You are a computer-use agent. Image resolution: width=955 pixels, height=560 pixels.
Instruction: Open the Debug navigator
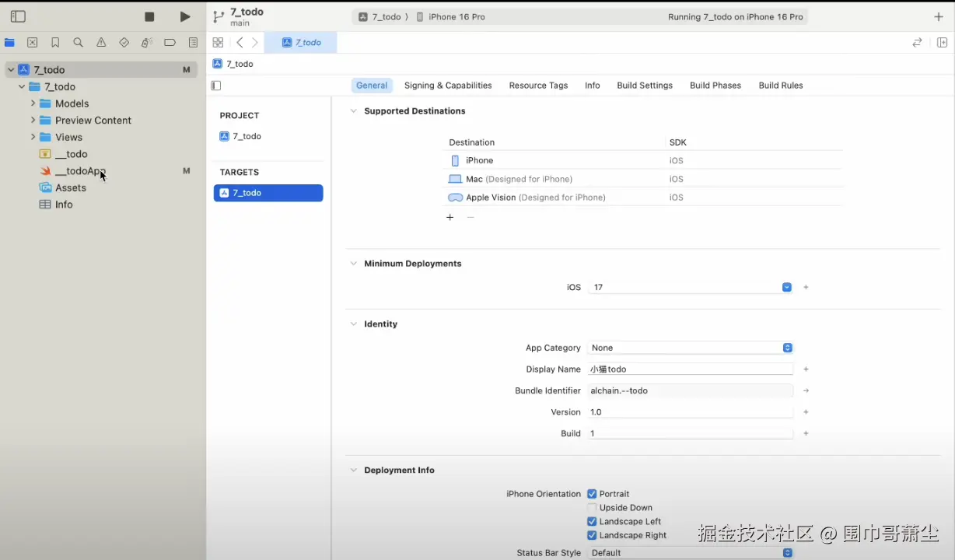pyautogui.click(x=147, y=43)
